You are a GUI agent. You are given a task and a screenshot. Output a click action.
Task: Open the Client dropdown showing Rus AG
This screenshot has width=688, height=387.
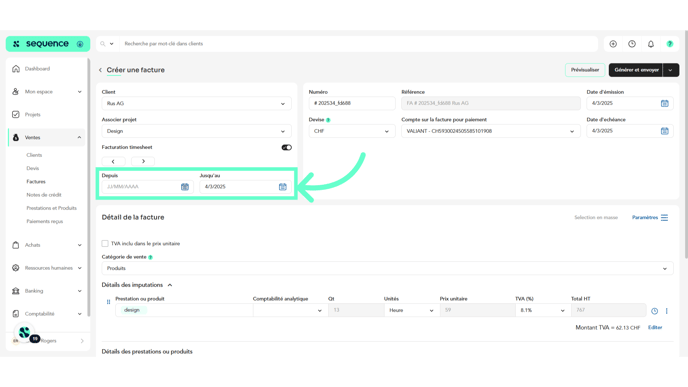click(x=197, y=104)
